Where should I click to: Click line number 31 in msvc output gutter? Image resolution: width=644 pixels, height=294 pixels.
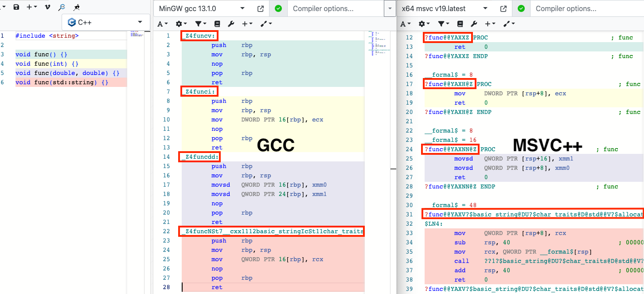(409, 215)
